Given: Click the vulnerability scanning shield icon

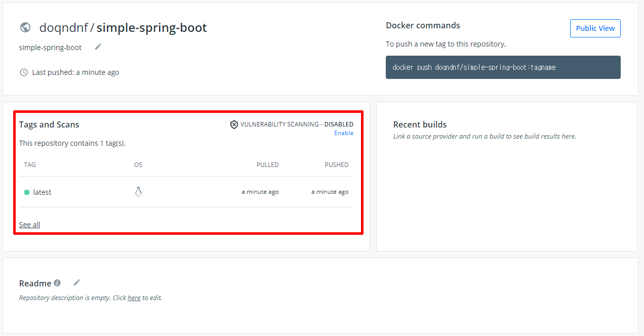Looking at the screenshot, I should (234, 124).
